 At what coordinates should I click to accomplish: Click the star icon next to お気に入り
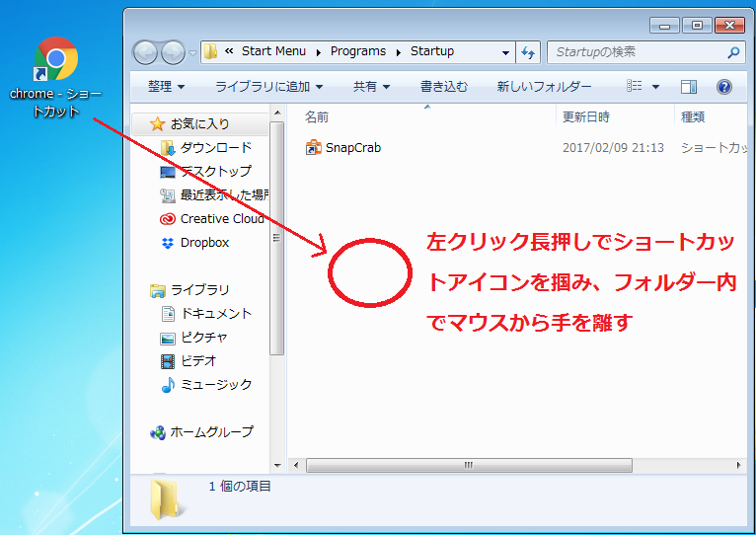click(157, 124)
